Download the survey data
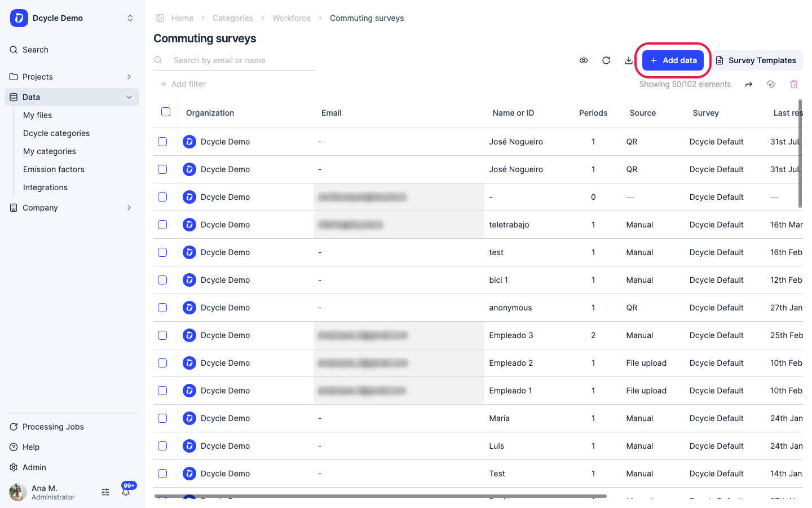Screen dimensions: 812x508 [629, 60]
